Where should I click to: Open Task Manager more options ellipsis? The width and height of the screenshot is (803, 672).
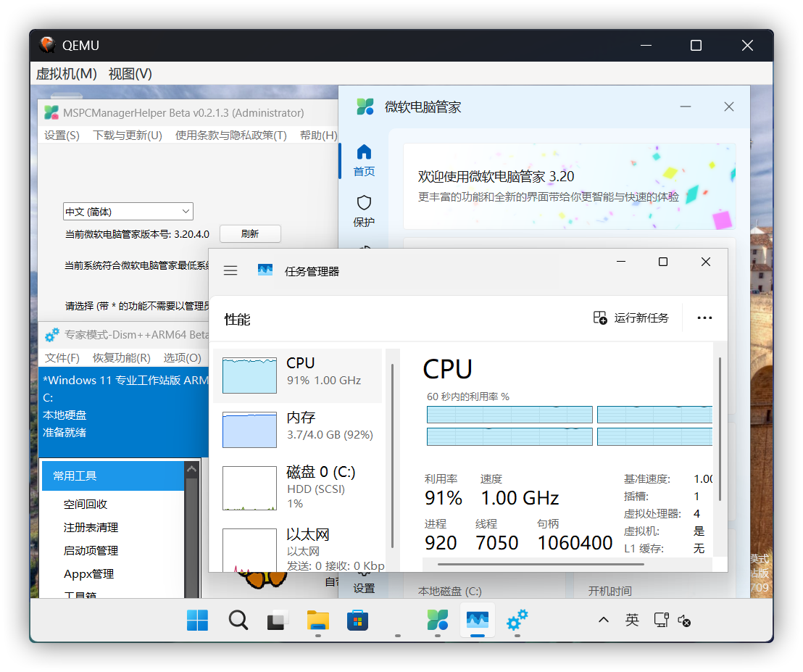coord(704,318)
